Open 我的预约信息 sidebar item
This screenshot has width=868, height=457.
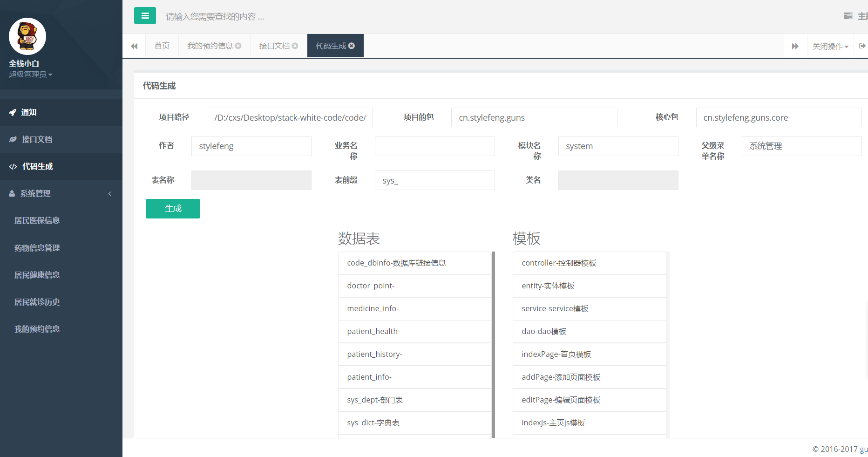point(61,329)
